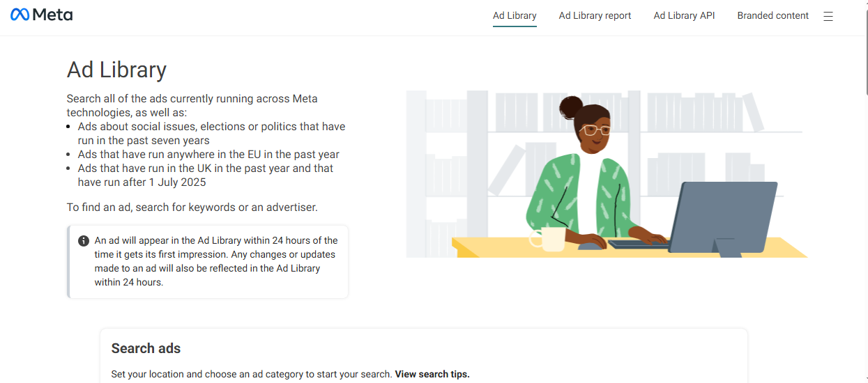The width and height of the screenshot is (868, 383).
Task: Click the illustration of woman at computer
Action: 607,174
